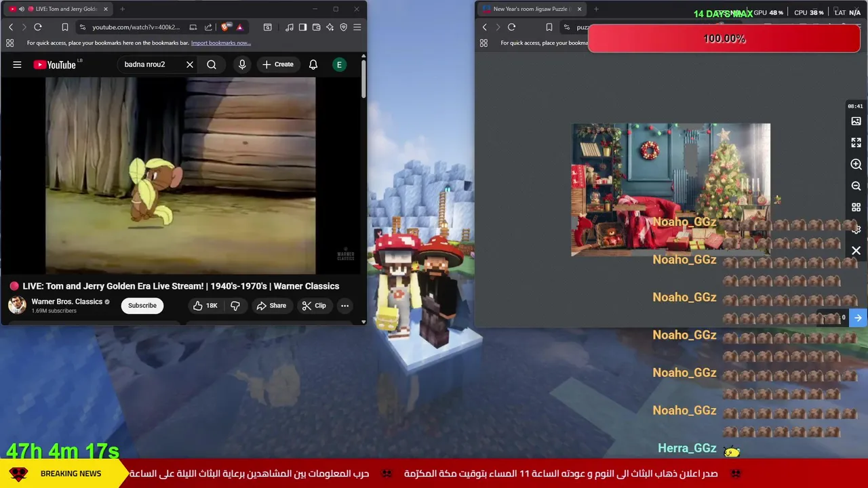
Task: Go back in the YouTube browser window
Action: pos(11,27)
